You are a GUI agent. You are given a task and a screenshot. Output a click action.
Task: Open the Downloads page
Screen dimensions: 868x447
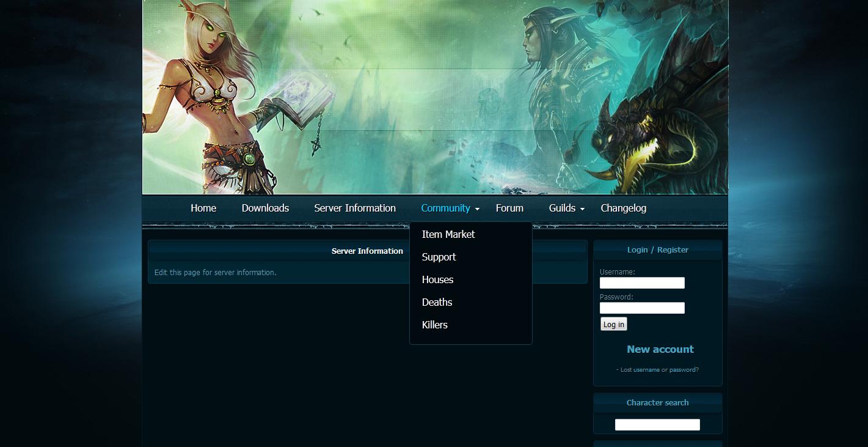pos(265,208)
